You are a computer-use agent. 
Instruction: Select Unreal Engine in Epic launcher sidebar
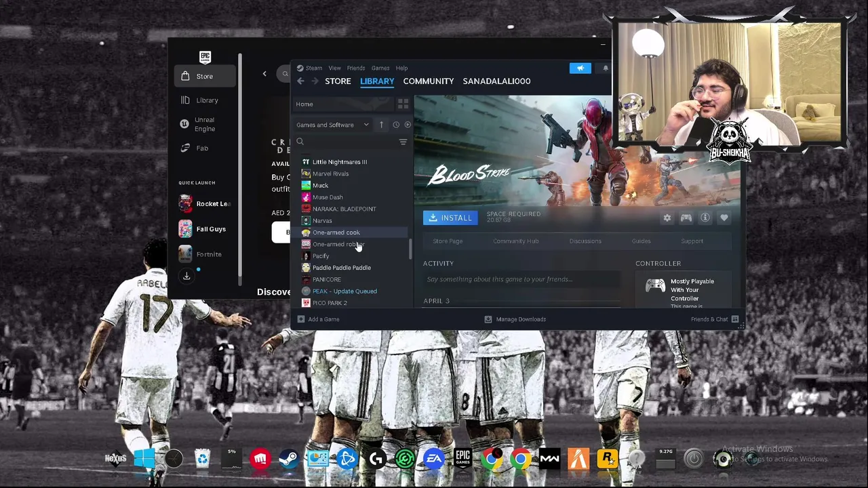coord(205,124)
